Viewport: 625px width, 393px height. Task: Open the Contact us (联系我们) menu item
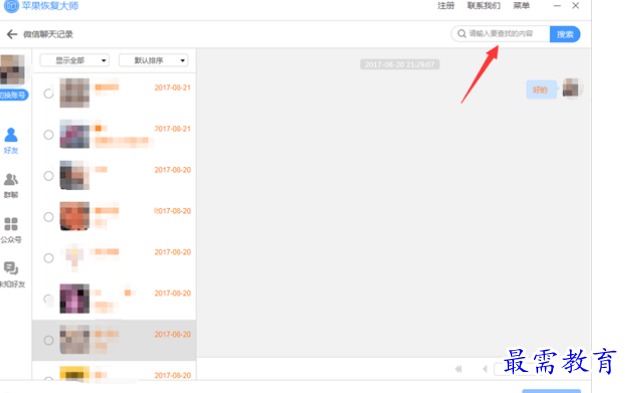484,6
